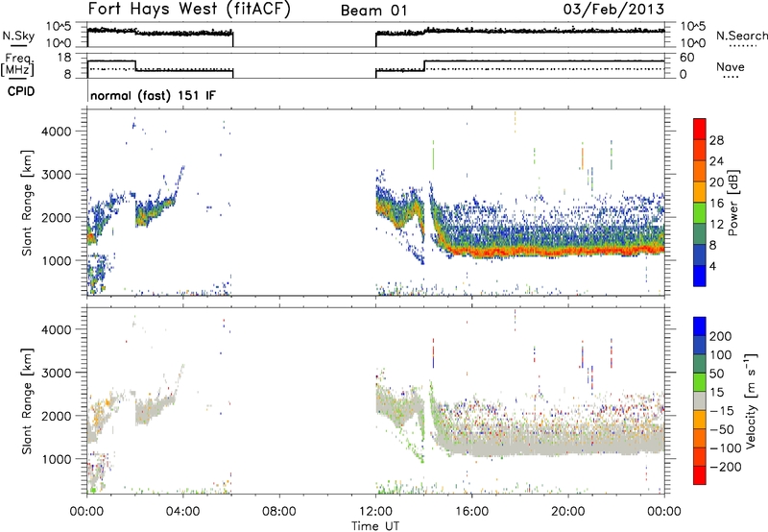Image resolution: width=768 pixels, height=532 pixels.
Task: Click the 3000 tick on power panel axis
Action: [57, 175]
